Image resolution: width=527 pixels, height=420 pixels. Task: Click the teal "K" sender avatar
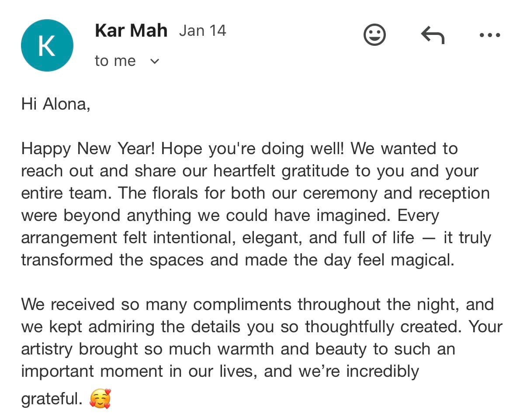click(x=47, y=45)
